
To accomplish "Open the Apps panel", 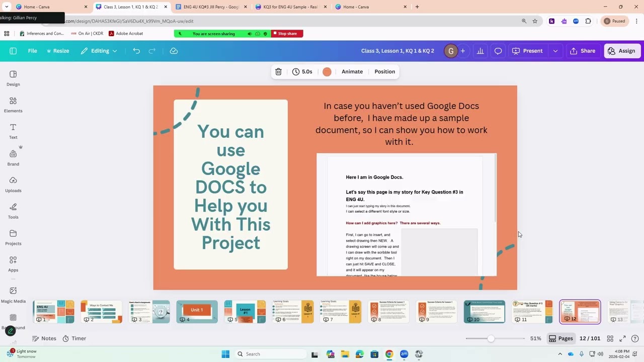I will [x=13, y=264].
